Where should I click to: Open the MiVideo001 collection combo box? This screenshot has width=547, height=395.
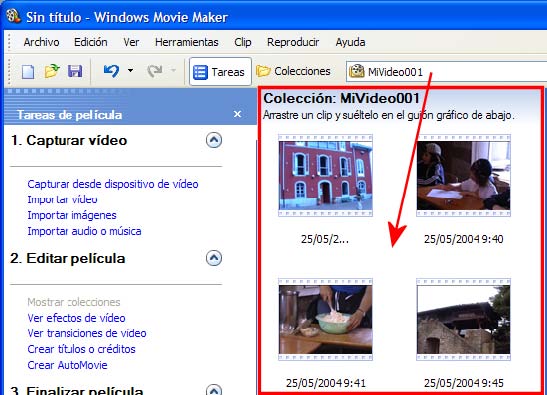tap(447, 72)
